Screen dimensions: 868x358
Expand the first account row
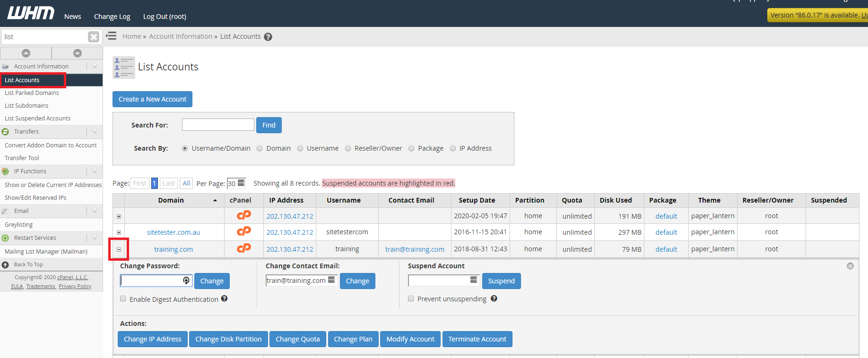click(119, 216)
